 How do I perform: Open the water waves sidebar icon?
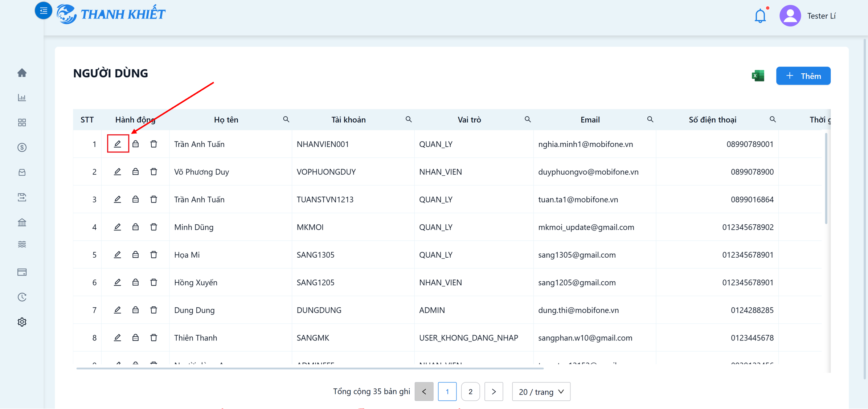click(22, 244)
